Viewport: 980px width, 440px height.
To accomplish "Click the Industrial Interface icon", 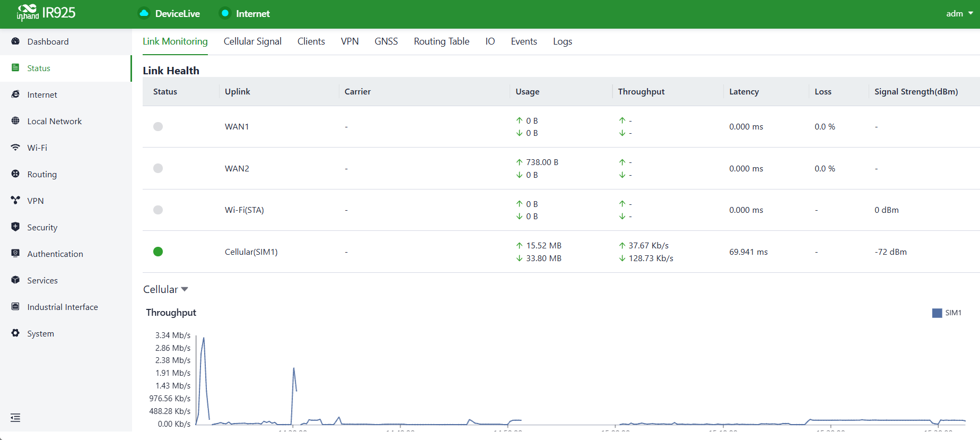I will [x=15, y=307].
